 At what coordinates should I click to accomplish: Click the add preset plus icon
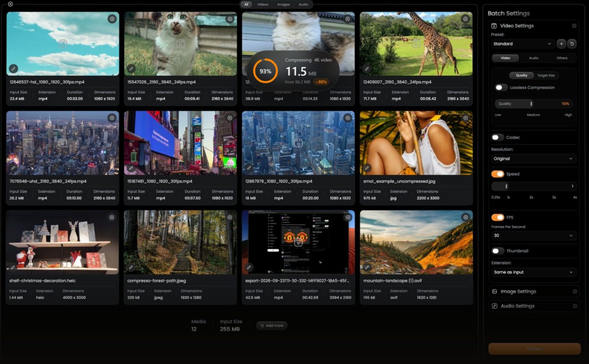[561, 44]
